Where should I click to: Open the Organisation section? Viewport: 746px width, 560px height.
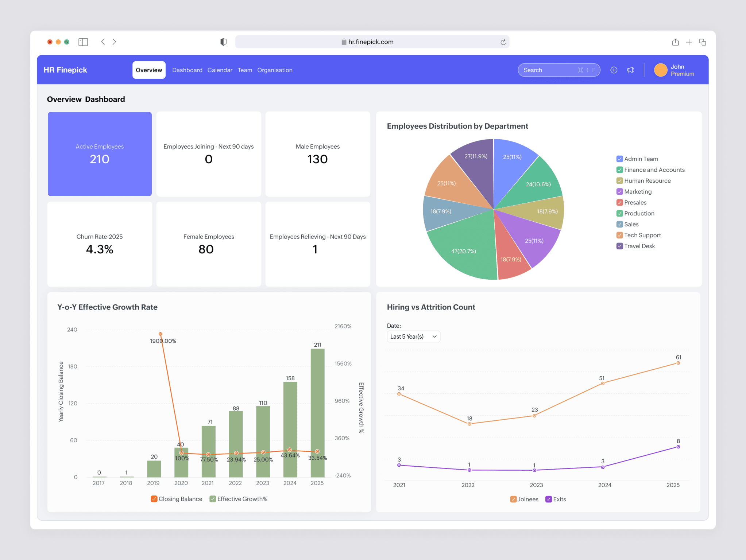point(275,70)
